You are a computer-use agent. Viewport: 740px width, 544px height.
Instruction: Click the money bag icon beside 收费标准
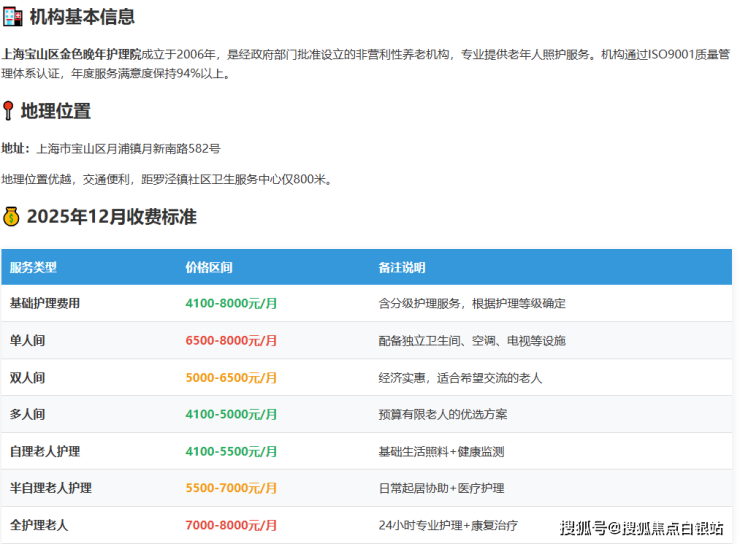(x=11, y=216)
